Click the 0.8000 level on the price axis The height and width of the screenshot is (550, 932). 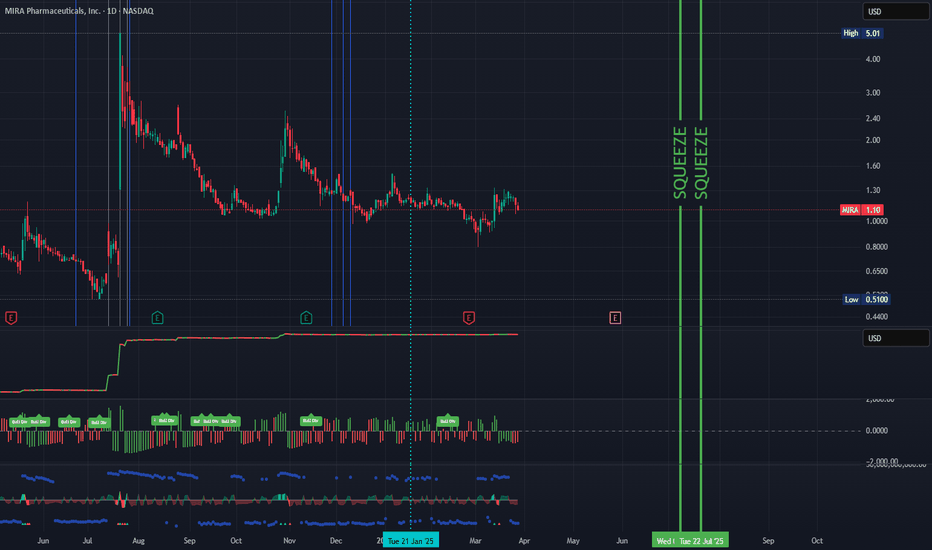(876, 247)
